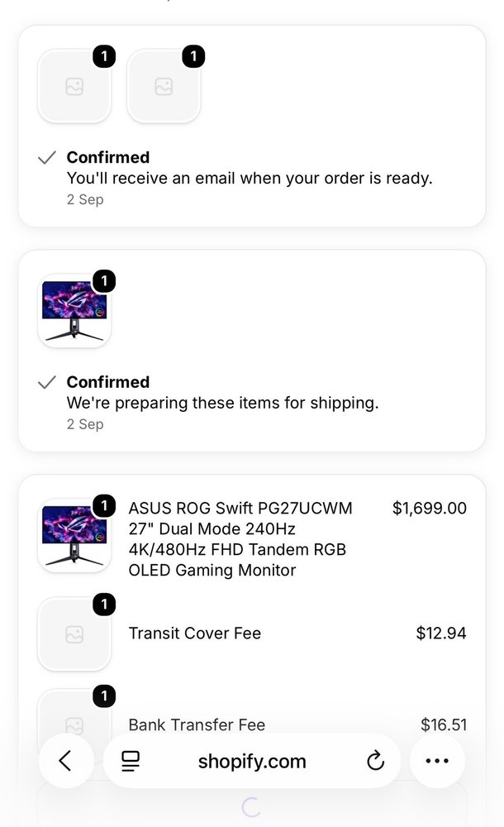The image size is (504, 827).
Task: Tap the quantity badge on the first placeholder
Action: tap(104, 56)
